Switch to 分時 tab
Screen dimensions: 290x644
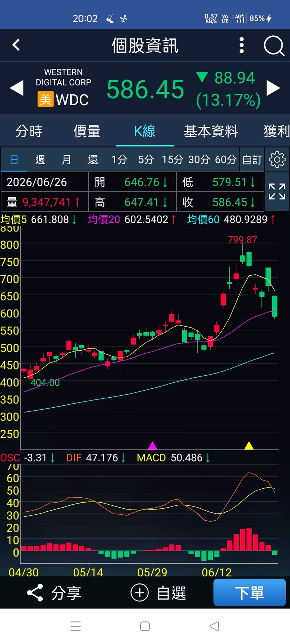29,131
